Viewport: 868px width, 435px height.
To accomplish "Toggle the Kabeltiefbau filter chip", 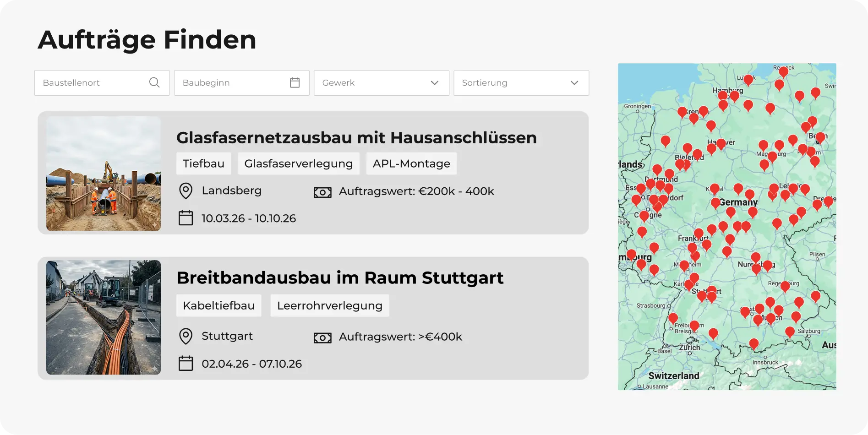I will click(218, 305).
